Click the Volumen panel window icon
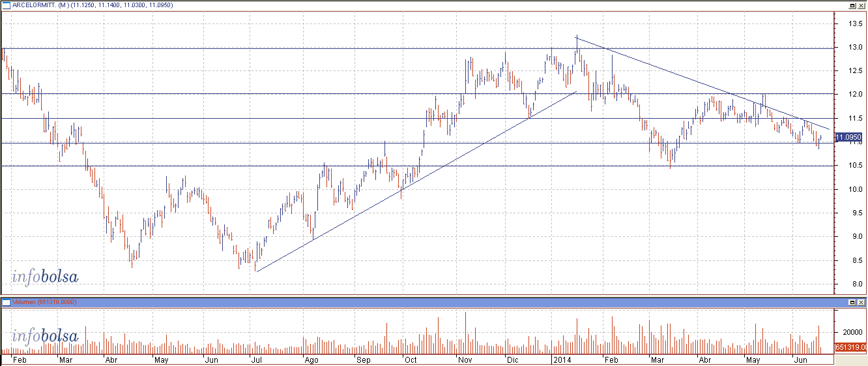Screen dimensions: 868x366 click(x=6, y=303)
